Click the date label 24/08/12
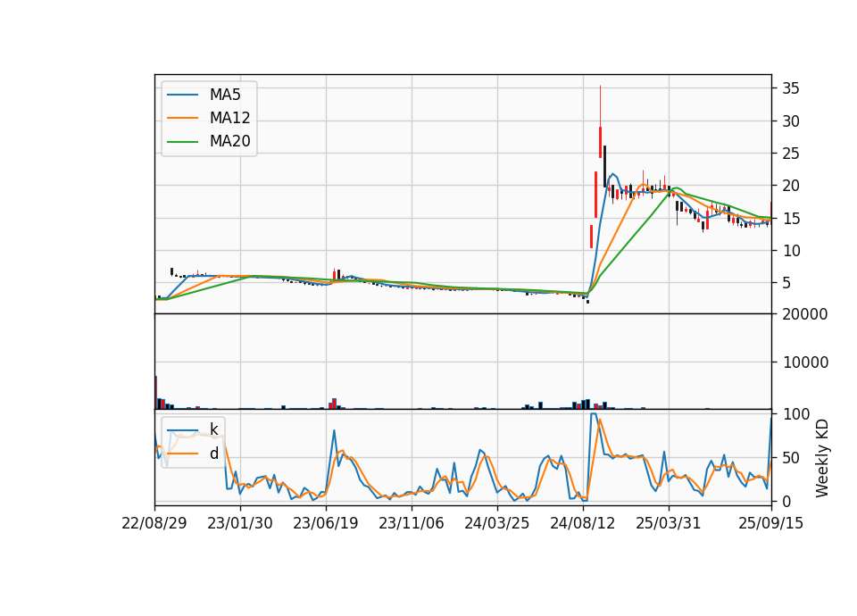Viewport: 857px width, 616px height. 583,523
